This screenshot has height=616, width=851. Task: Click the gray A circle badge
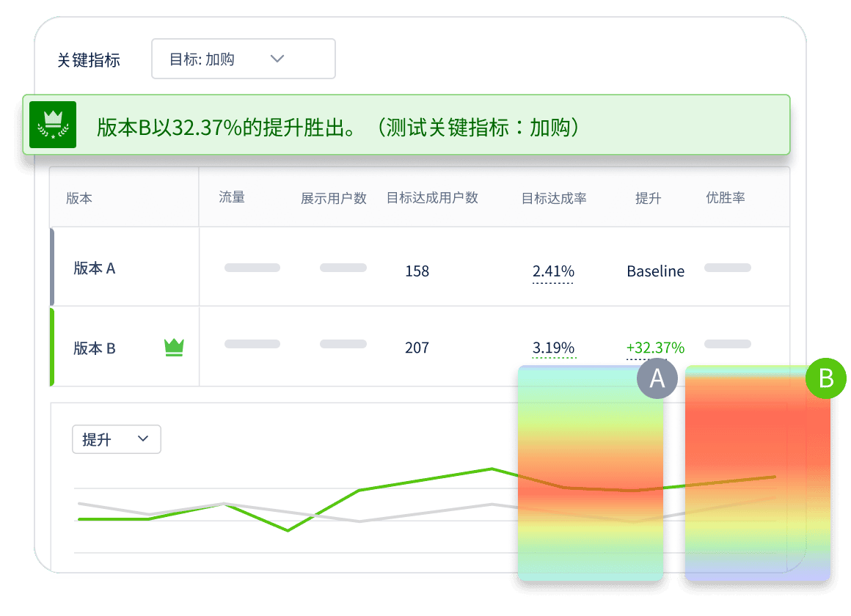pos(657,378)
